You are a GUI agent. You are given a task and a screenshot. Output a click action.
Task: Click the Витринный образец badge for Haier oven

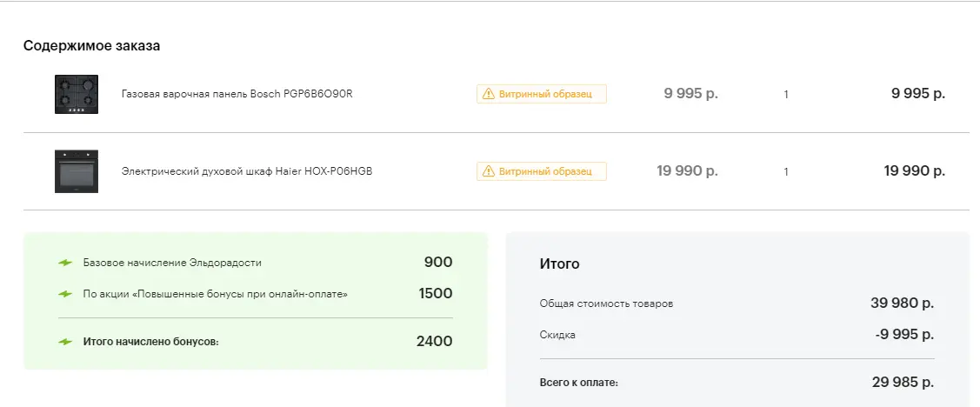click(541, 171)
